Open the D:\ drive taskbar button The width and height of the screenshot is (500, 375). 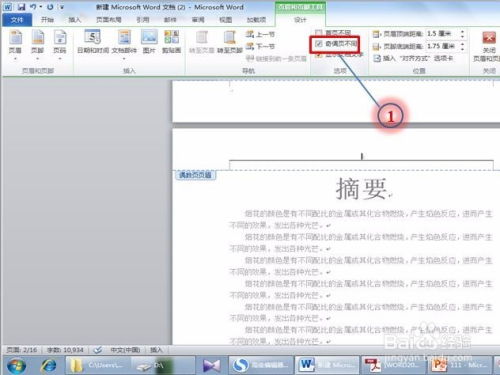coord(163,365)
